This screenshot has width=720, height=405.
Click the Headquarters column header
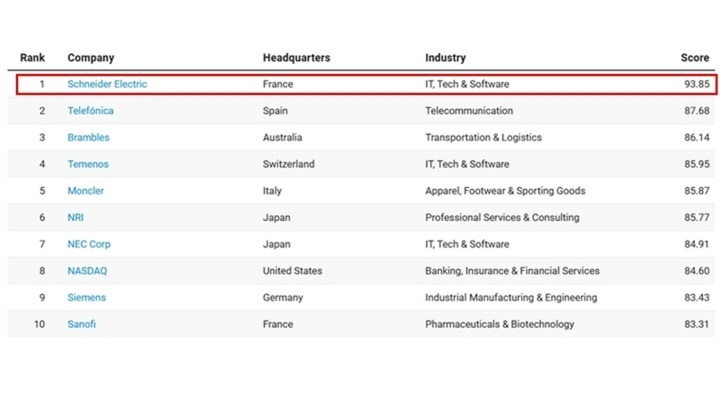click(x=296, y=58)
